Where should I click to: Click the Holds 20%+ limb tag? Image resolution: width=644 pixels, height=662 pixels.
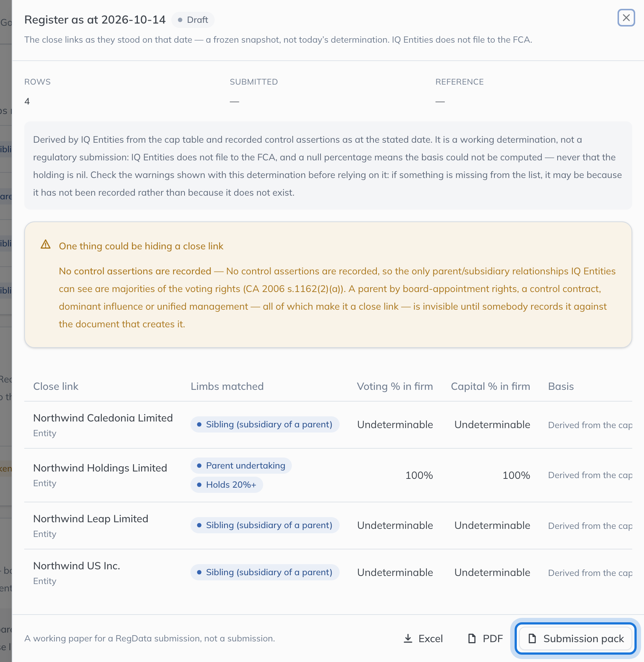click(227, 485)
